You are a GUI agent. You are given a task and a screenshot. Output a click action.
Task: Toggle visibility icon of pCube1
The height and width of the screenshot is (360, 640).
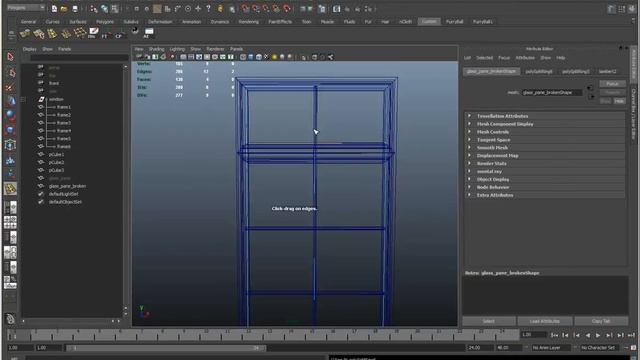(x=41, y=155)
